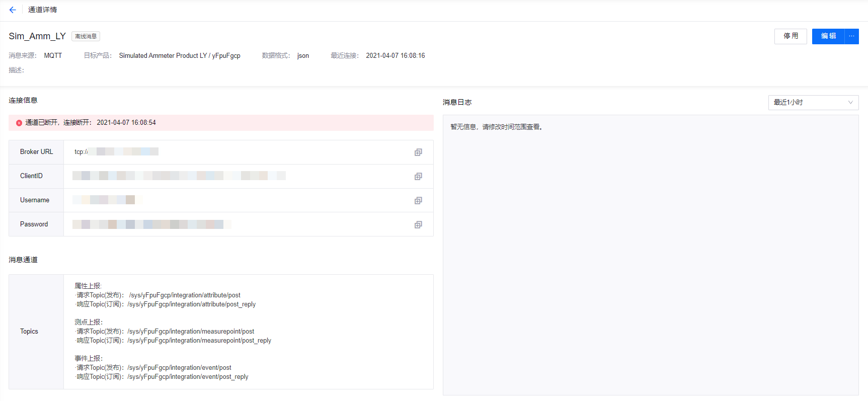Select the event/post publish topic
The width and height of the screenshot is (868, 401).
pos(179,367)
